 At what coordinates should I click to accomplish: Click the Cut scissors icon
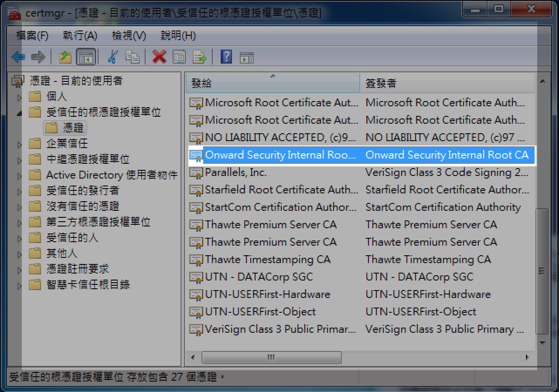(112, 57)
